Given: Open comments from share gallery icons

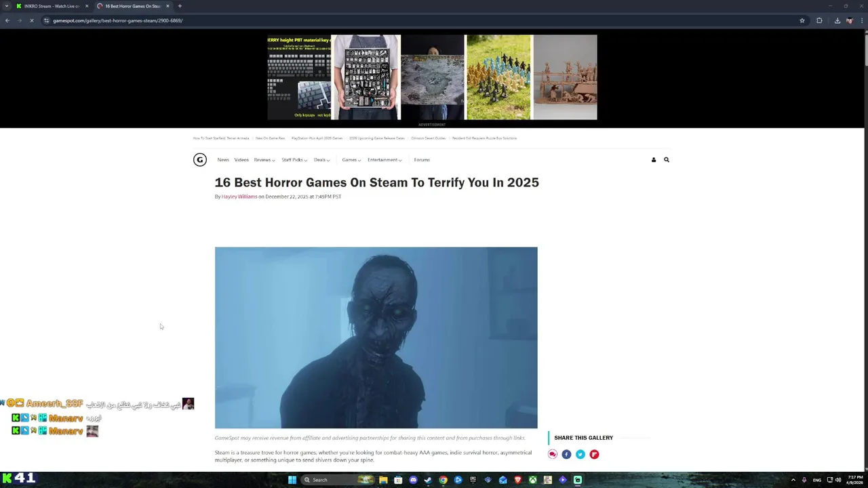Looking at the screenshot, I should 553,454.
